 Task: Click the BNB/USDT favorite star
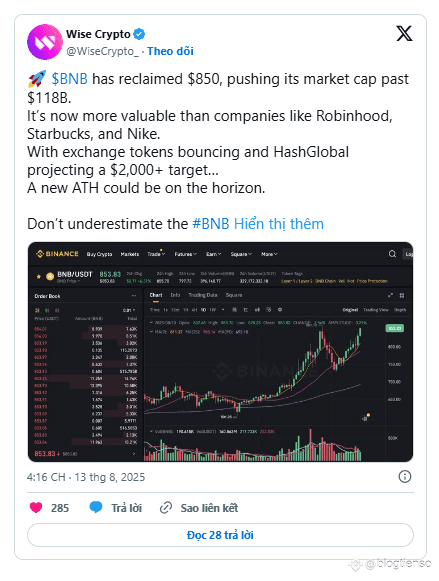pos(39,276)
